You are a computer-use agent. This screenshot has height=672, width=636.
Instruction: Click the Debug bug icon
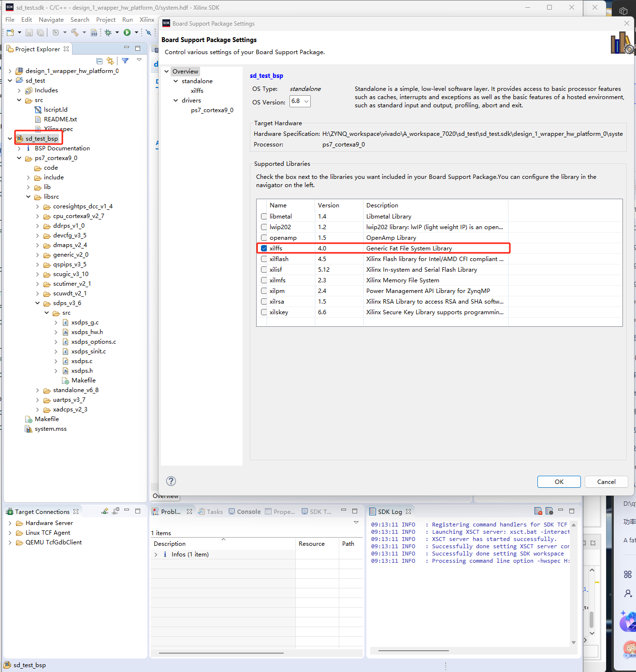coord(108,32)
